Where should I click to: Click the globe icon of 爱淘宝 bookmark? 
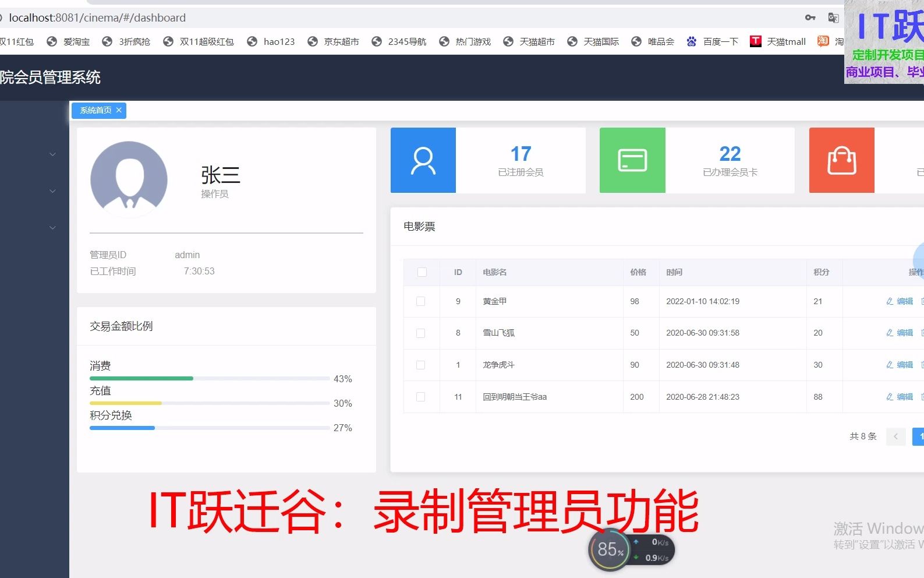pos(52,41)
